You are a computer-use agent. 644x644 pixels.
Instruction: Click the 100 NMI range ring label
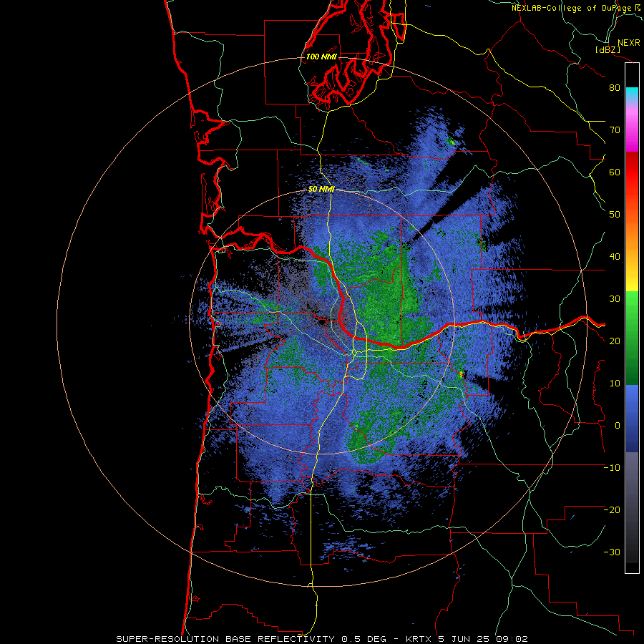(321, 57)
